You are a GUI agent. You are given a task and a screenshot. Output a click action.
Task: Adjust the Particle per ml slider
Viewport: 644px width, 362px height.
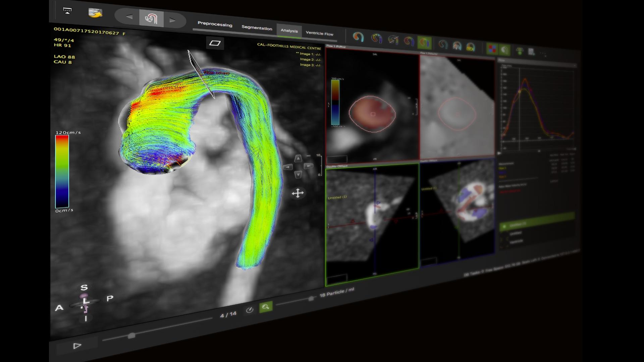tap(311, 298)
